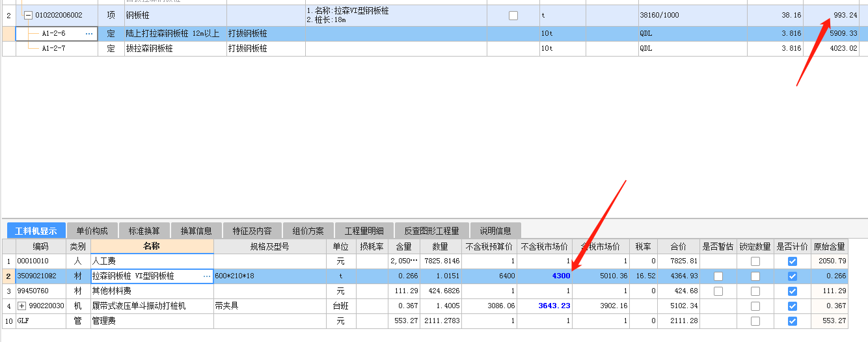This screenshot has width=868, height=342.
Task: Expand machine row 990220030 with plus icon
Action: tap(21, 306)
